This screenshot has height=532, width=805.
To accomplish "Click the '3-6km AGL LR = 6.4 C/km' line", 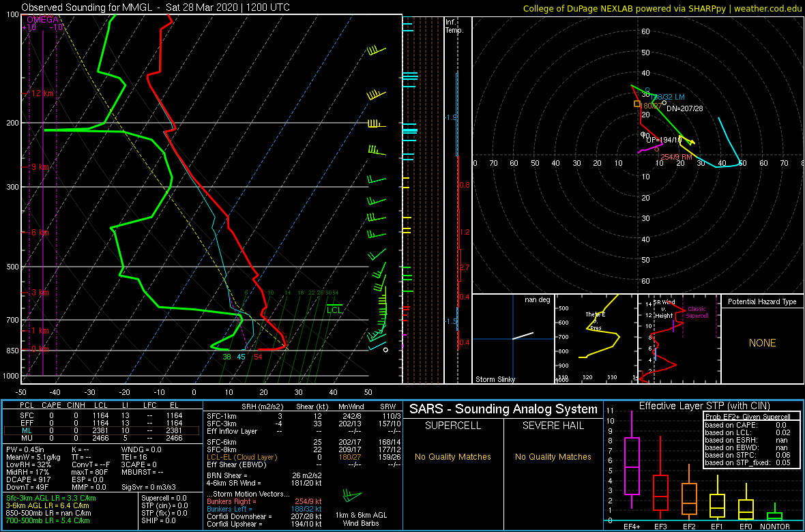I will click(48, 505).
